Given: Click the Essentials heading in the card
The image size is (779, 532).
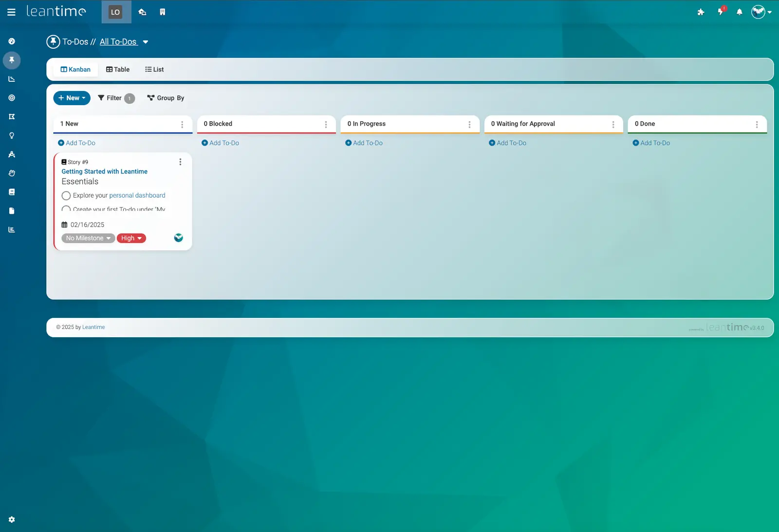Looking at the screenshot, I should pyautogui.click(x=80, y=182).
